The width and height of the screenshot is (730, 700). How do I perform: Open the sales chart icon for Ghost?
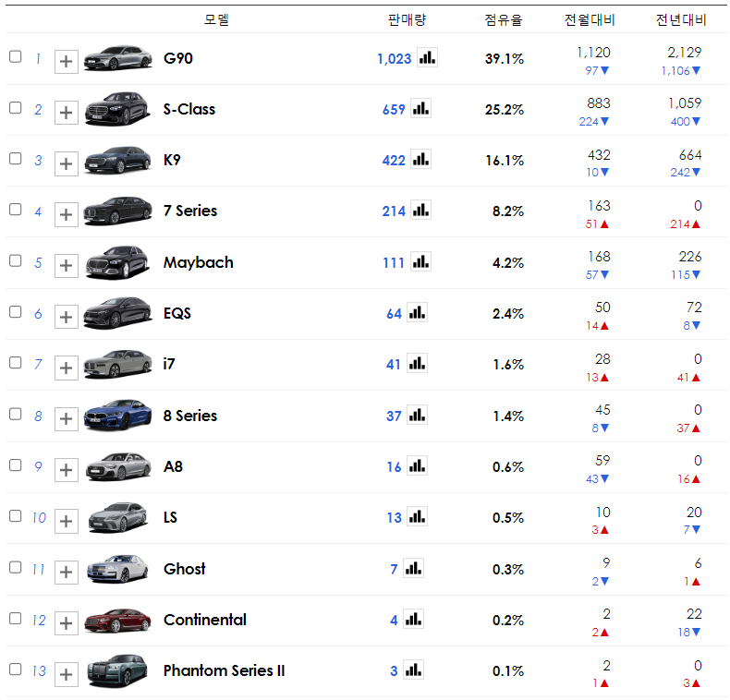[x=413, y=569]
